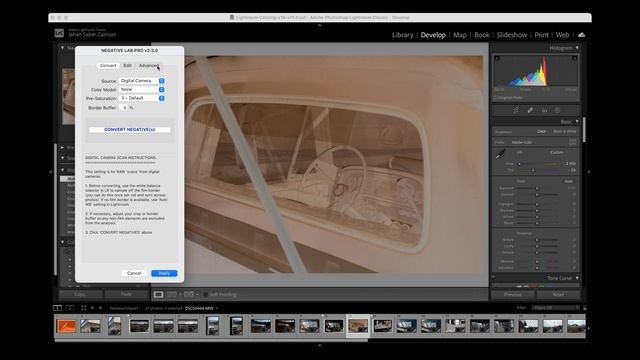This screenshot has width=640, height=360.
Task: Open the second window display icon
Action: [x=70, y=308]
